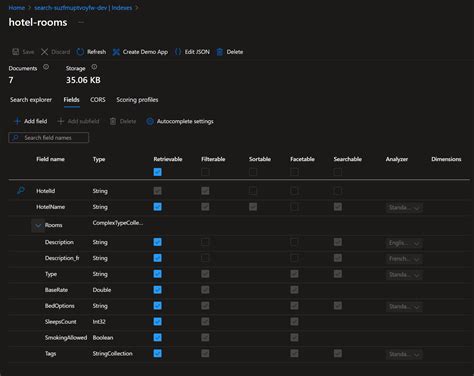Click the StringCollection type cell

(x=112, y=353)
